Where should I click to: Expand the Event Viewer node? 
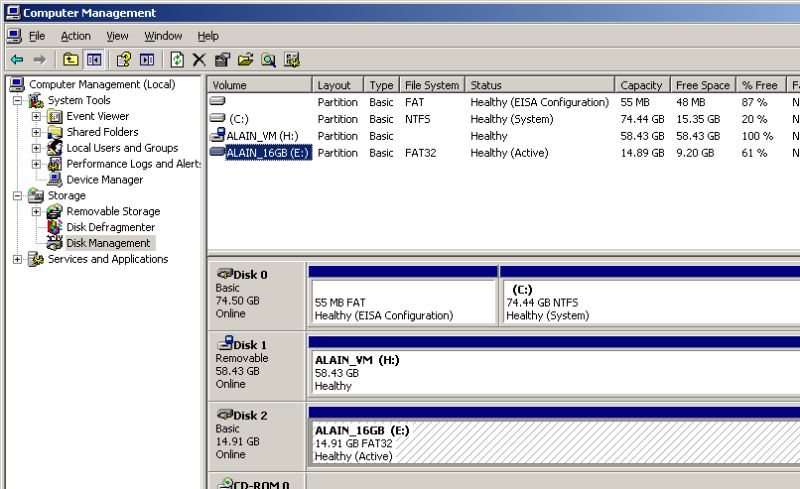tap(36, 116)
